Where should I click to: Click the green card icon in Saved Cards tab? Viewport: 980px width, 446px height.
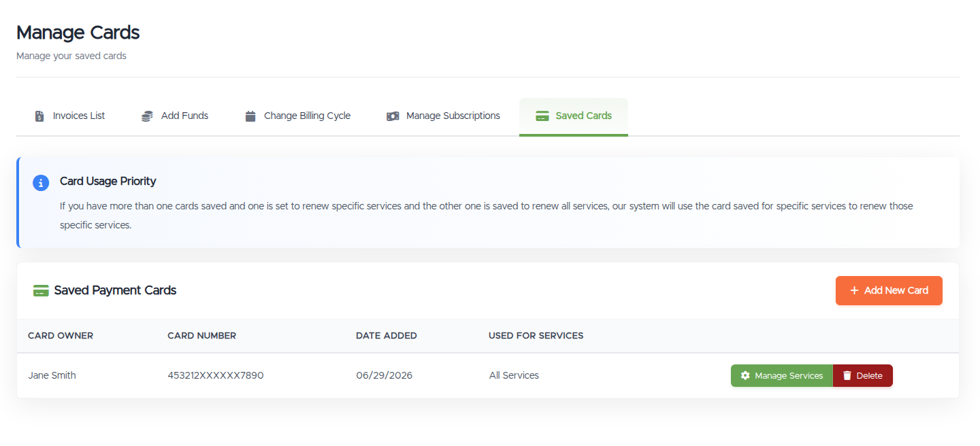tap(542, 116)
